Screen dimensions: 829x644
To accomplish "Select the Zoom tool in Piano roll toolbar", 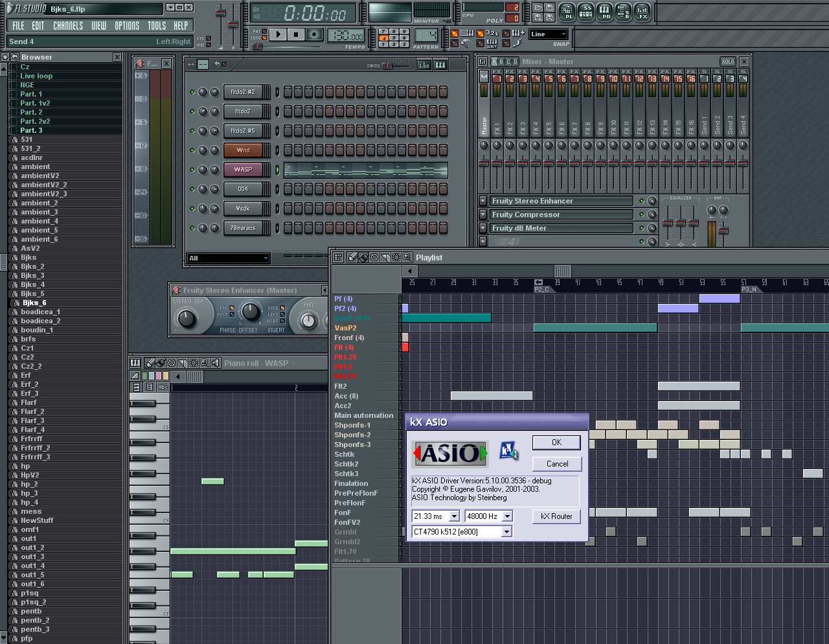I will [204, 363].
